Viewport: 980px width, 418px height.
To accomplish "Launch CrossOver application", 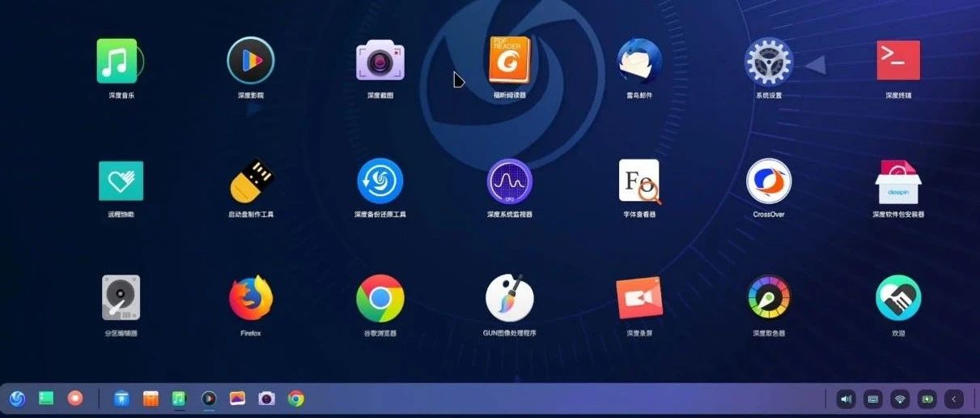I will tap(769, 181).
